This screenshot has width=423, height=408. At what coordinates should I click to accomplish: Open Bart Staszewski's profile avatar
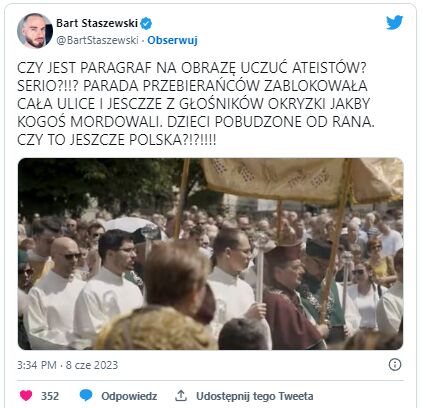click(x=35, y=31)
